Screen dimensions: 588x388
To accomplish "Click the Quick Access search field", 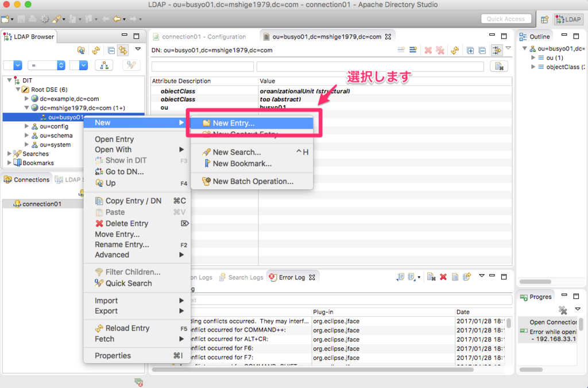I will (505, 19).
